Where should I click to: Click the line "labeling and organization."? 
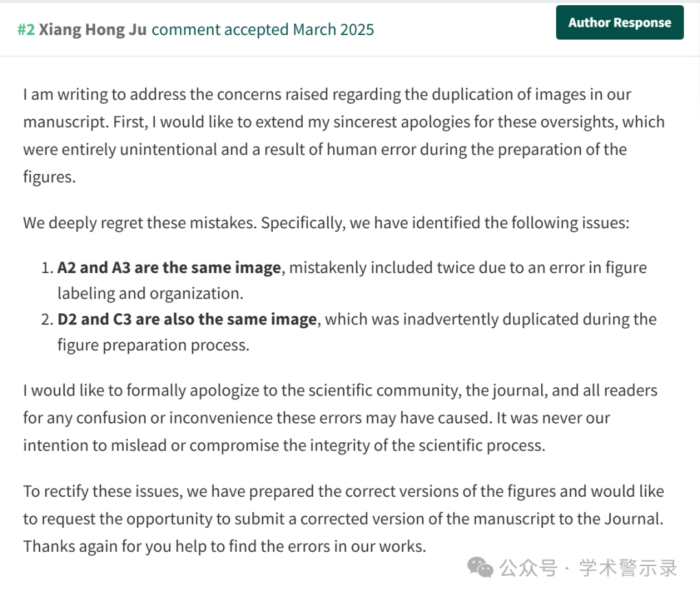tap(150, 294)
